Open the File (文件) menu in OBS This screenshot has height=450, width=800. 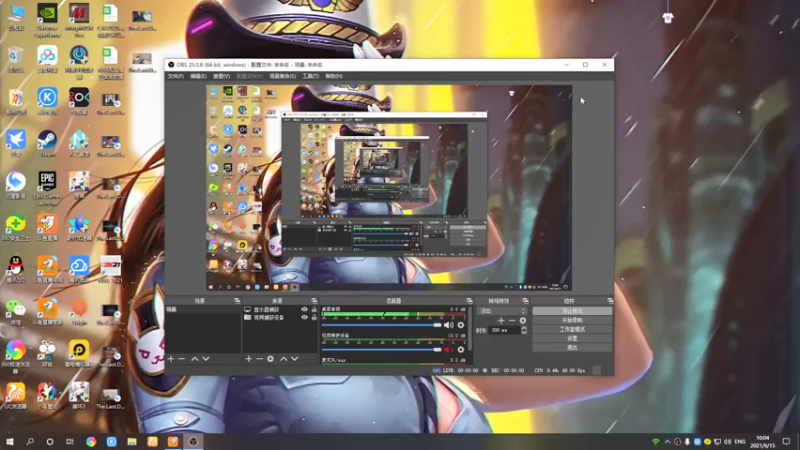(176, 77)
